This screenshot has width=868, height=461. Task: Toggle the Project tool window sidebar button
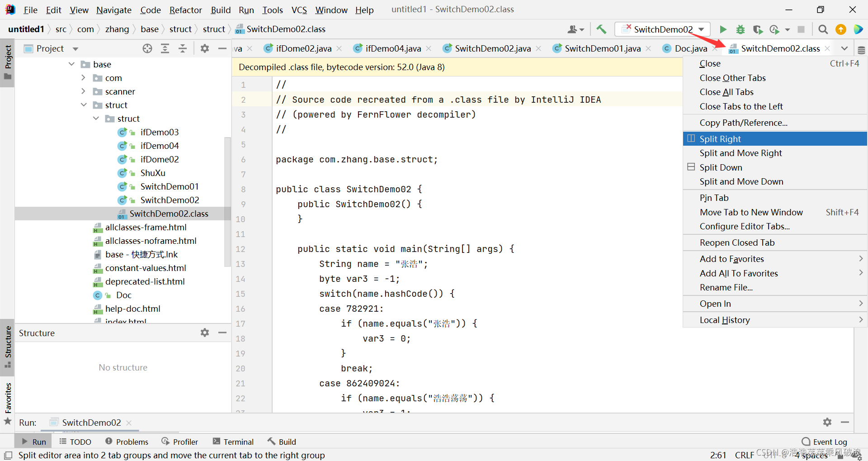click(x=8, y=62)
